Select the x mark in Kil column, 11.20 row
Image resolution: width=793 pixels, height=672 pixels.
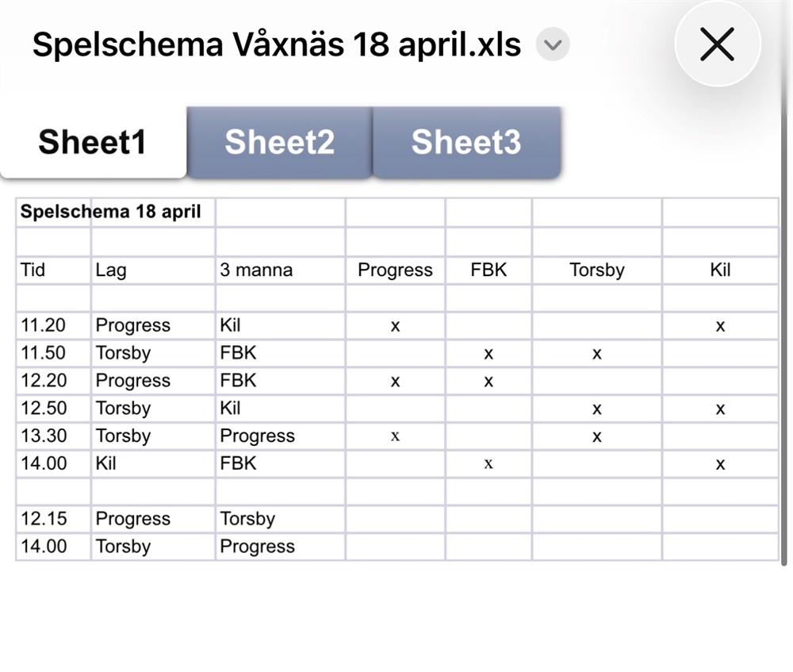pyautogui.click(x=720, y=325)
